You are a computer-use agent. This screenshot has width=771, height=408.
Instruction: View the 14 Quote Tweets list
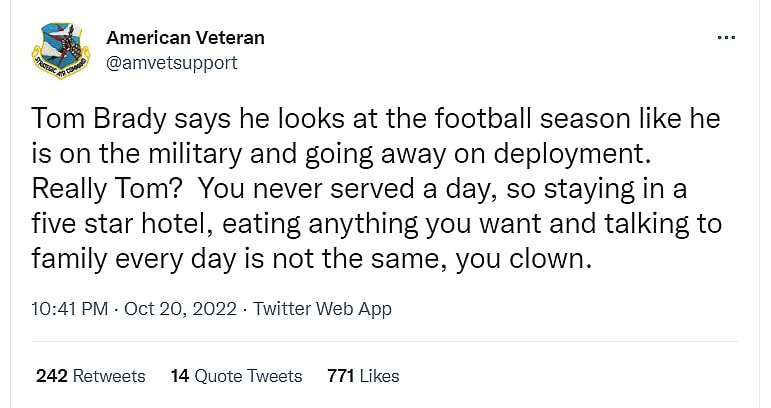coord(236,376)
